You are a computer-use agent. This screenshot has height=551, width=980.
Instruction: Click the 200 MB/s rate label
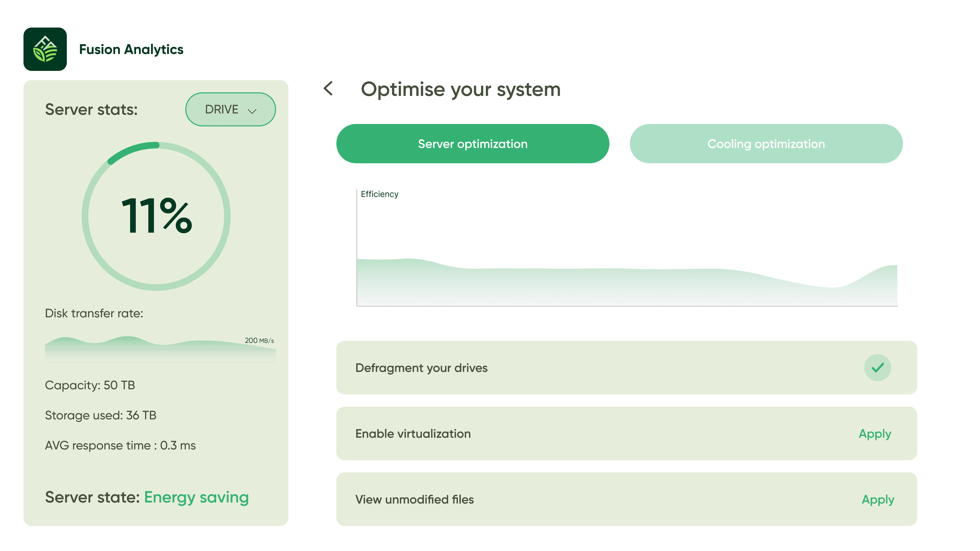click(259, 340)
